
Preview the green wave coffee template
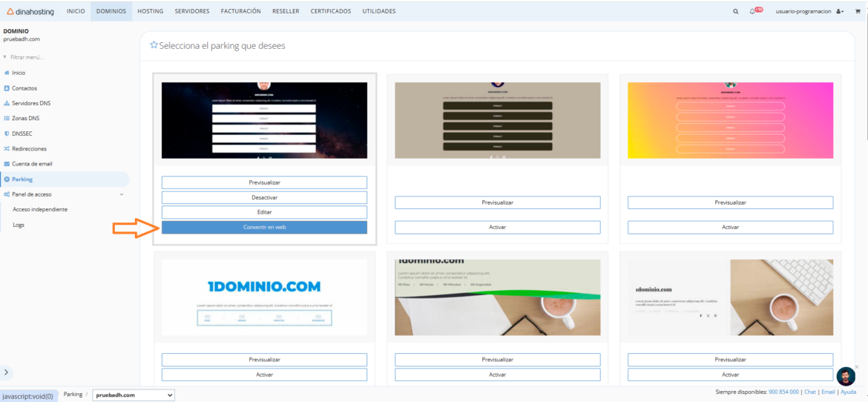497,360
